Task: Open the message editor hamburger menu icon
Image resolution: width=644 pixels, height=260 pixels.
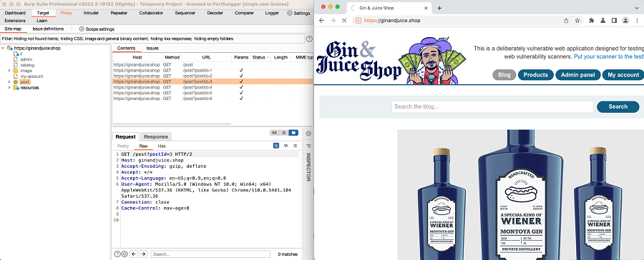Action: [295, 146]
